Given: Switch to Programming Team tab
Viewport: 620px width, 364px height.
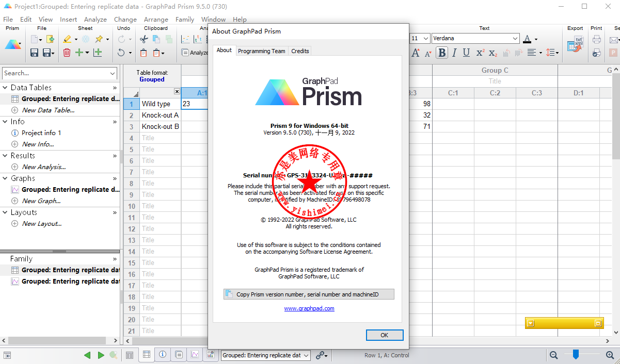Looking at the screenshot, I should pos(261,51).
